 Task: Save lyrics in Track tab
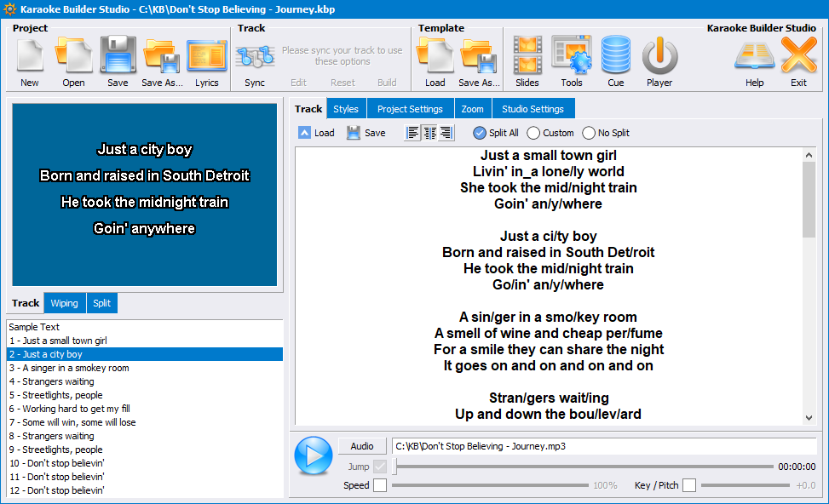pyautogui.click(x=366, y=133)
